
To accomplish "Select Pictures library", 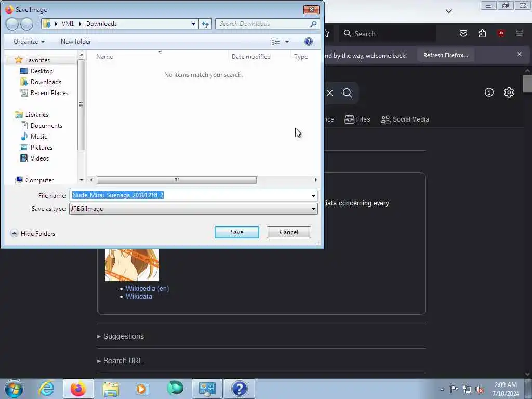I will (x=37, y=147).
